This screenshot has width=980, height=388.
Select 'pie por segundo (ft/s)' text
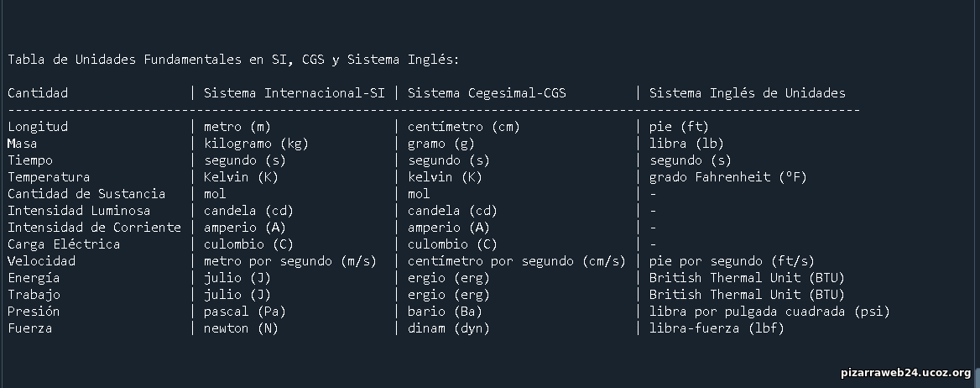(732, 261)
